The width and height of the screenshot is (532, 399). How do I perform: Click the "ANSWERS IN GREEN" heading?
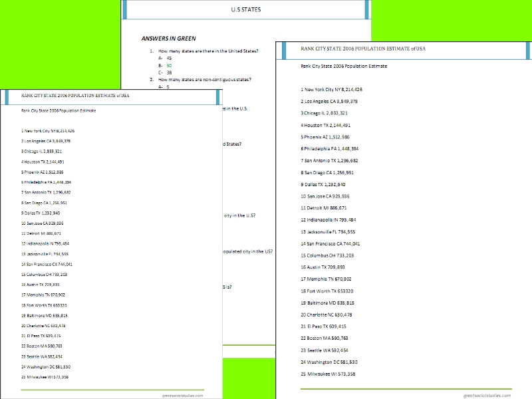click(x=169, y=39)
